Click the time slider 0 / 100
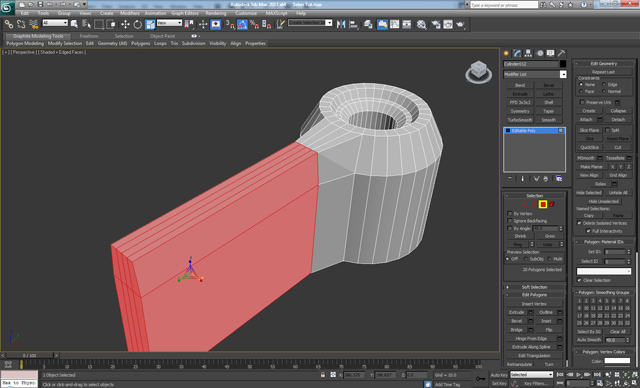This screenshot has height=388, width=640. [x=29, y=355]
